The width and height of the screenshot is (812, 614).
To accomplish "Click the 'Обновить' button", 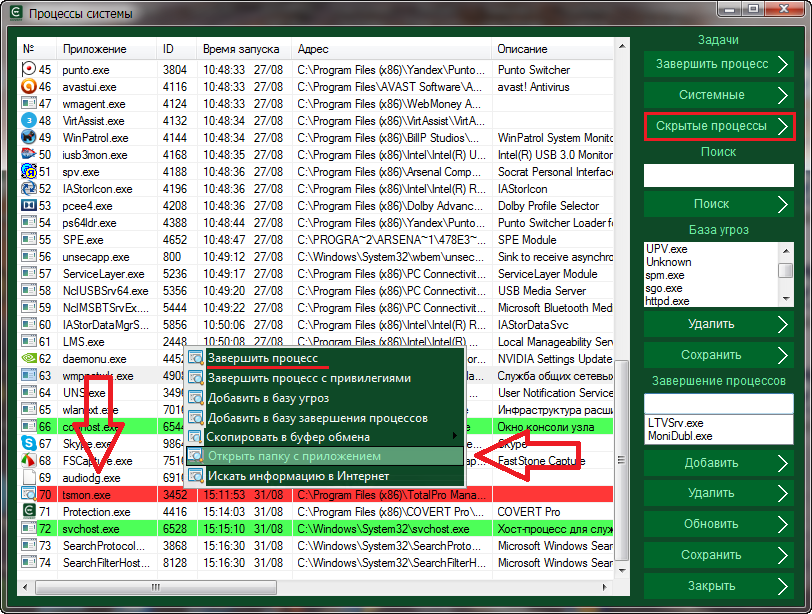I will [718, 524].
